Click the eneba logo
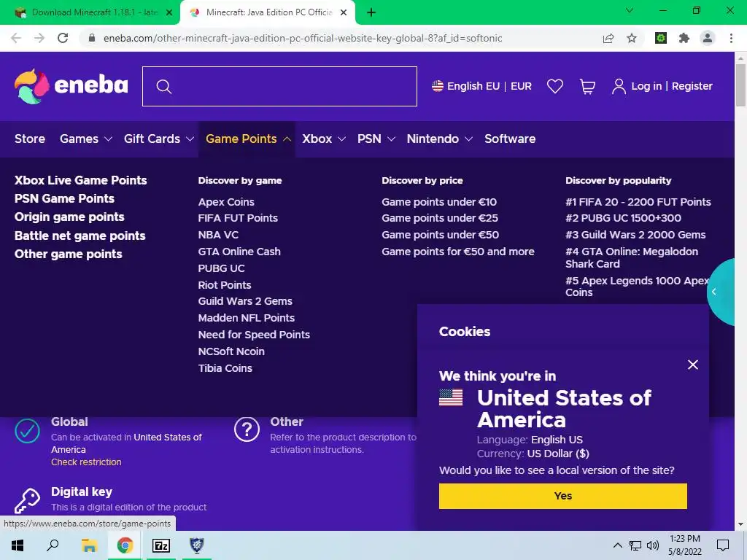 click(71, 86)
